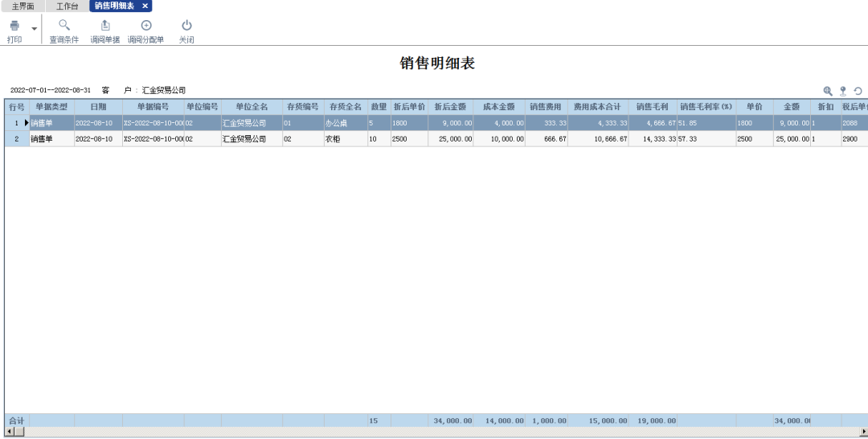Click the horizontal scrollbar left arrow
The width and height of the screenshot is (868, 439).
pos(9,432)
